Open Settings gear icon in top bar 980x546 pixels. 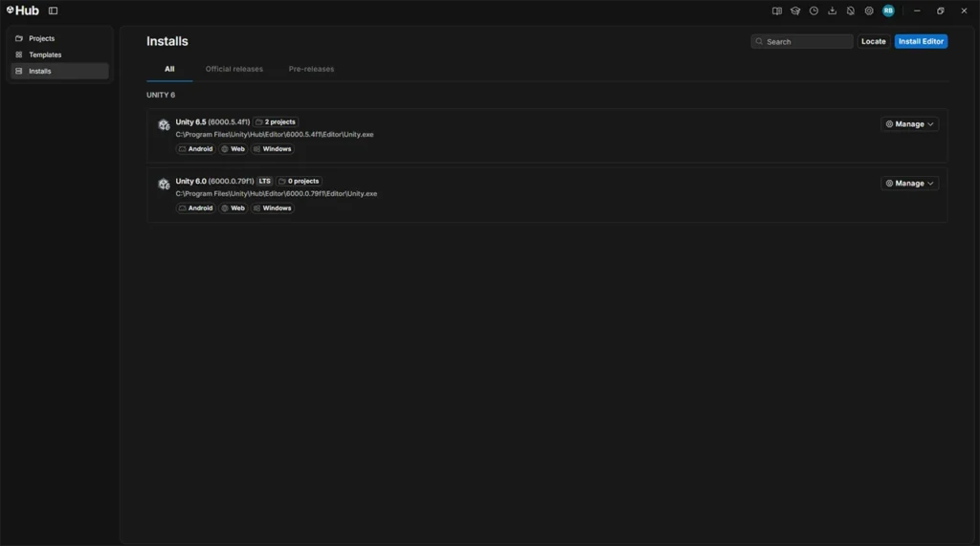pyautogui.click(x=869, y=11)
